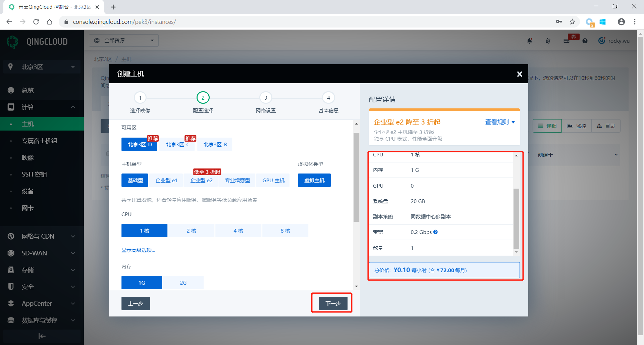Open the coupon 券 wallet icon
This screenshot has height=345, width=644.
tap(567, 41)
